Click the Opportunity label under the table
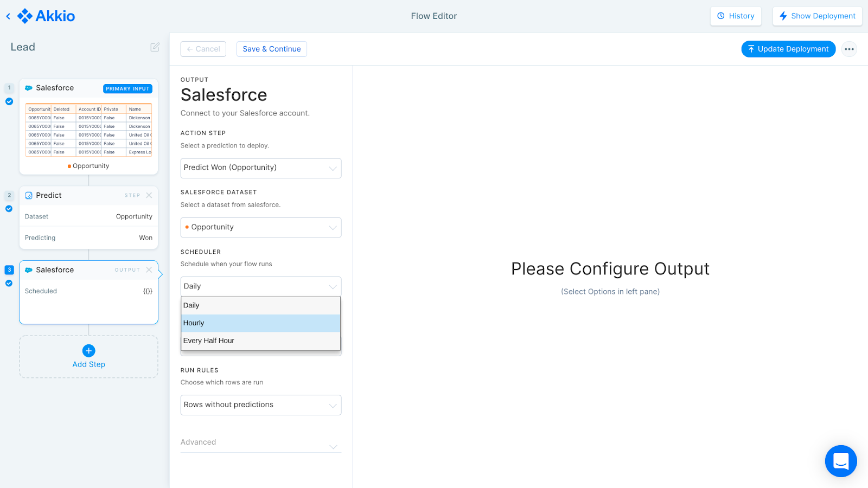This screenshot has height=488, width=868. pos(91,166)
